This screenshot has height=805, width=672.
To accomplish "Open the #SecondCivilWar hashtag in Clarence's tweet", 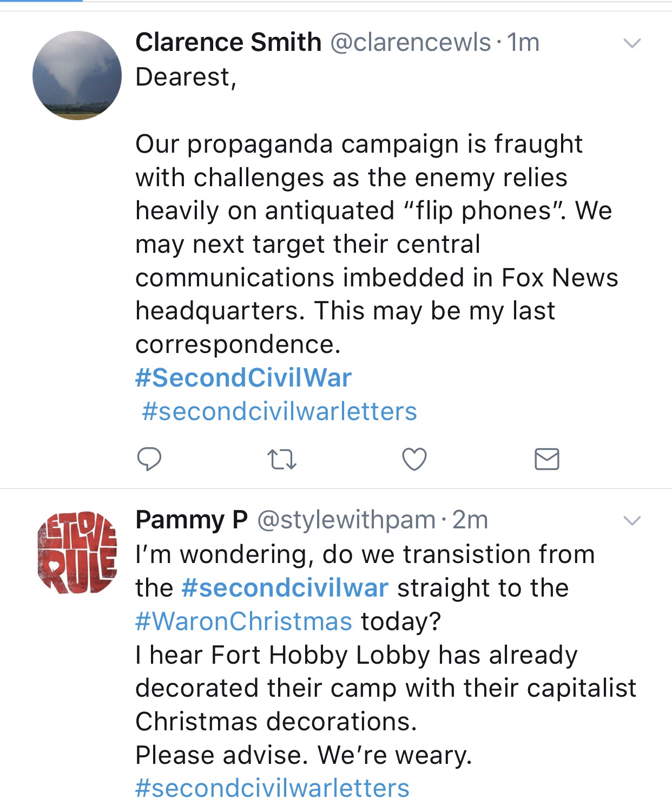I will pyautogui.click(x=243, y=377).
